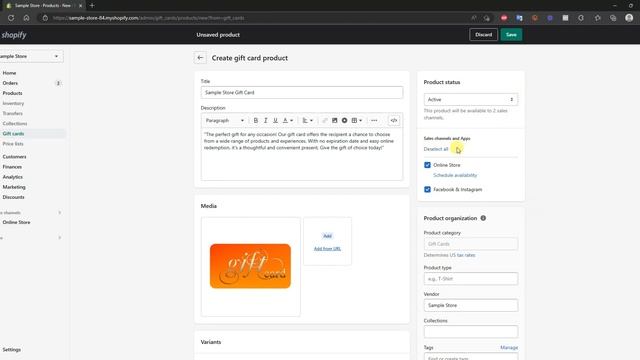Click the red extension icon in toolbar
640x360 pixels.
click(x=504, y=18)
